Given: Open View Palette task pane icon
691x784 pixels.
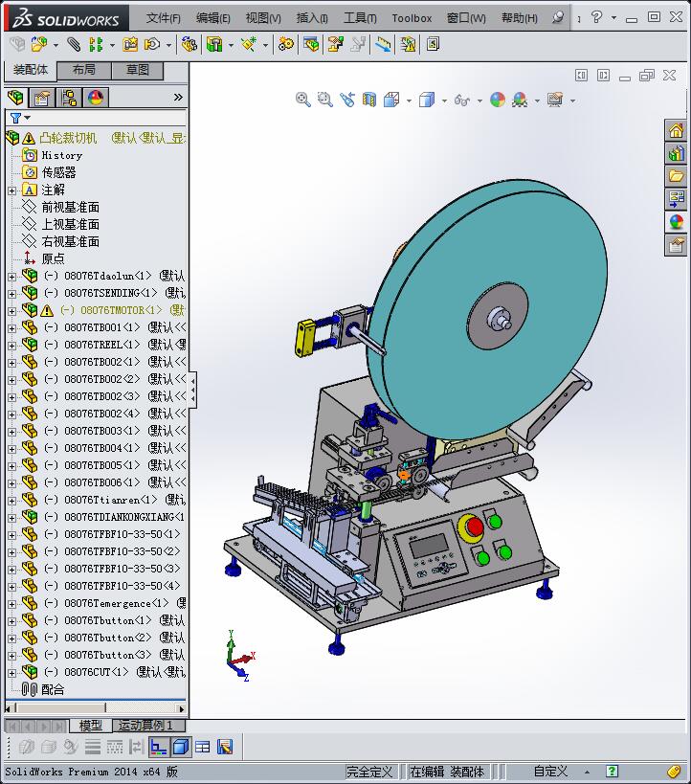Looking at the screenshot, I should coord(676,199).
